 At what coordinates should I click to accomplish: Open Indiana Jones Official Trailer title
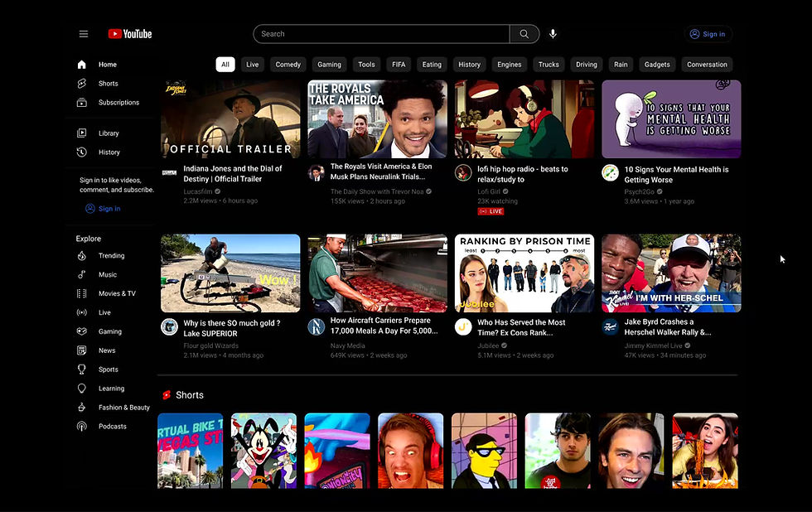click(x=233, y=174)
